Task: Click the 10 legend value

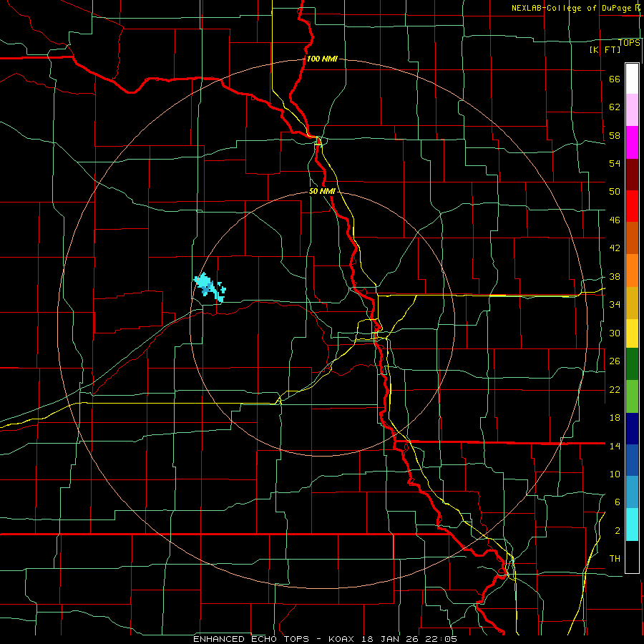Action: pyautogui.click(x=615, y=474)
